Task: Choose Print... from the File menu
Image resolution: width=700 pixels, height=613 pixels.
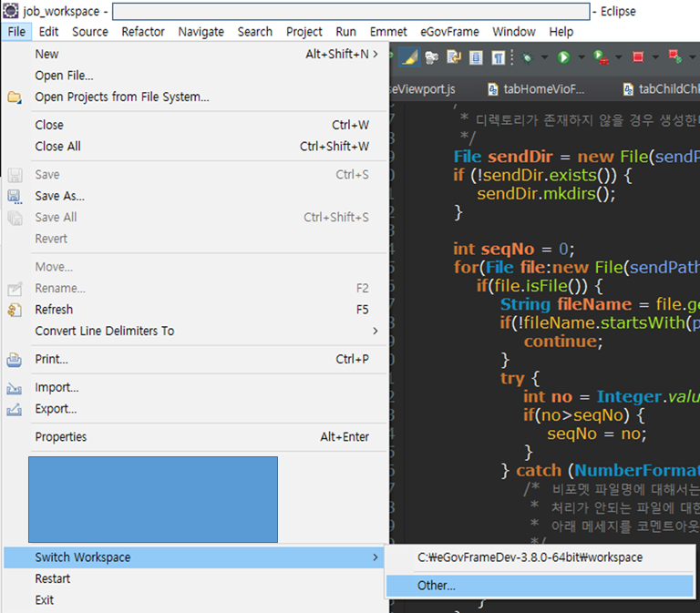Action: [x=194, y=359]
